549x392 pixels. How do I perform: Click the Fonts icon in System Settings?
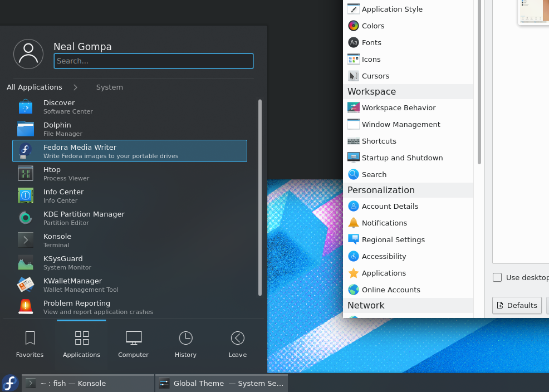pyautogui.click(x=353, y=42)
